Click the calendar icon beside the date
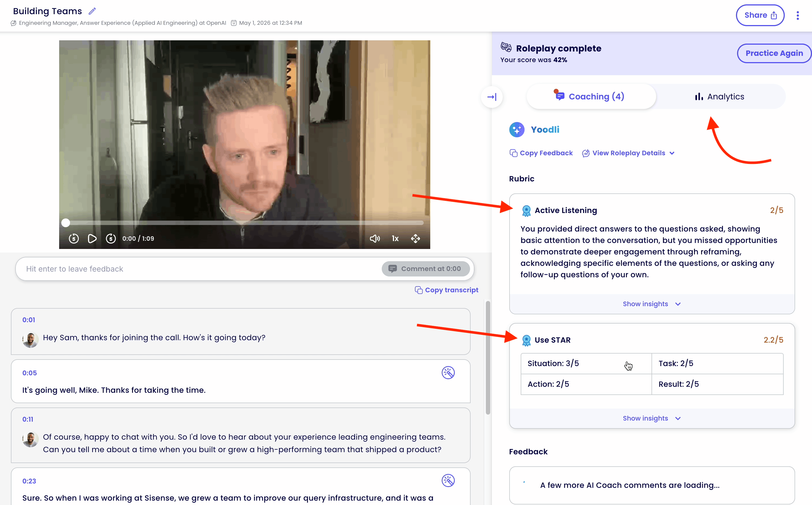Image resolution: width=812 pixels, height=505 pixels. pyautogui.click(x=234, y=23)
